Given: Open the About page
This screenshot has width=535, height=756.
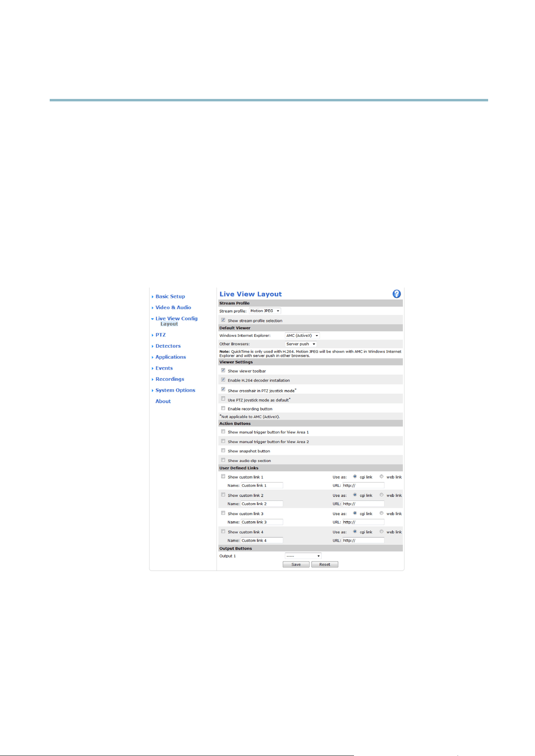Looking at the screenshot, I should [163, 401].
